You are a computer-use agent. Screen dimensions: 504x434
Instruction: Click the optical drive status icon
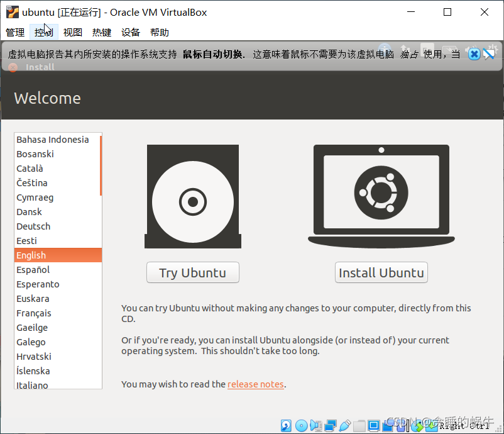pyautogui.click(x=302, y=426)
